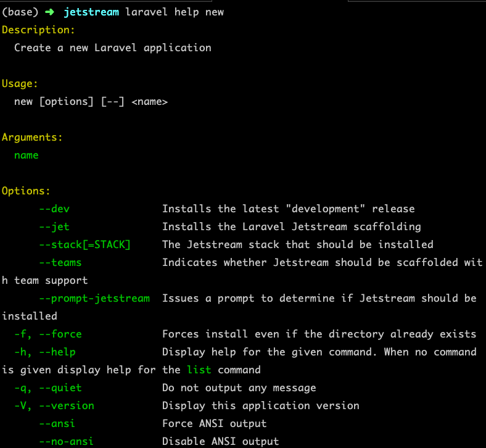The image size is (486, 448).
Task: Click the green prompt arrow icon
Action: pos(49,12)
